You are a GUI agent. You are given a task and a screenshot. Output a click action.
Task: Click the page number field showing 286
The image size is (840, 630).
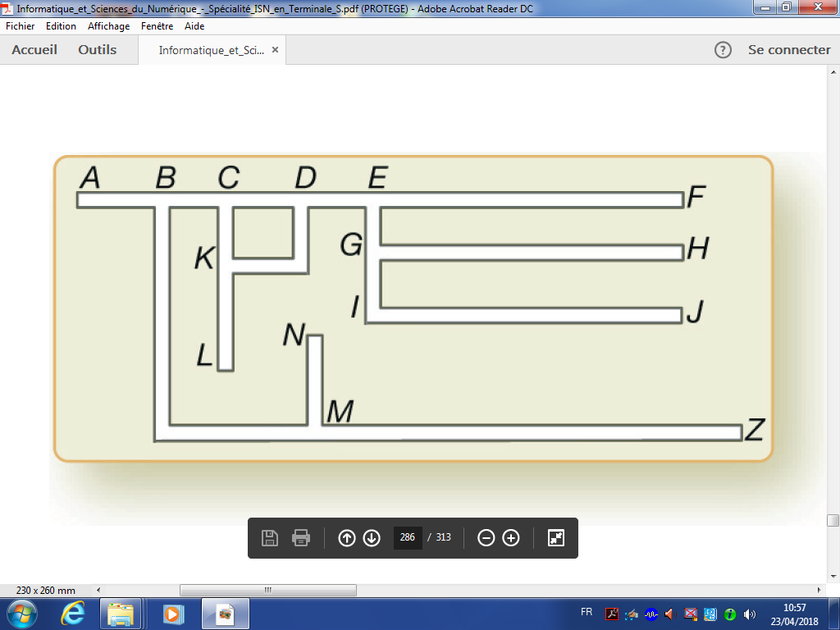pos(407,538)
